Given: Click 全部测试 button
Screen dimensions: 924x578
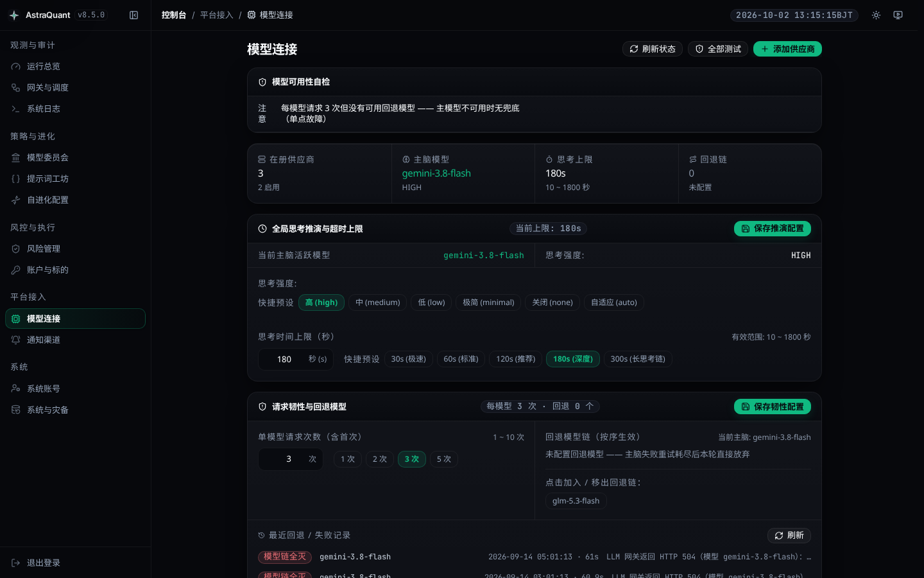Looking at the screenshot, I should [x=718, y=49].
